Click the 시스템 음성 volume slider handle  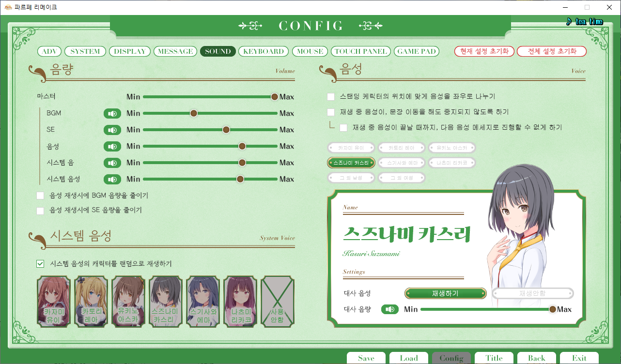[240, 179]
